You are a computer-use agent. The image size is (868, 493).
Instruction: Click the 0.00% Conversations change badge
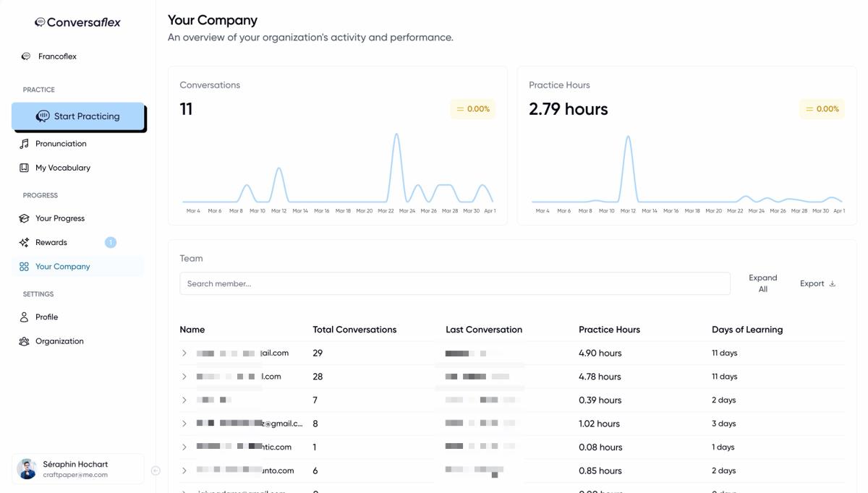(472, 108)
